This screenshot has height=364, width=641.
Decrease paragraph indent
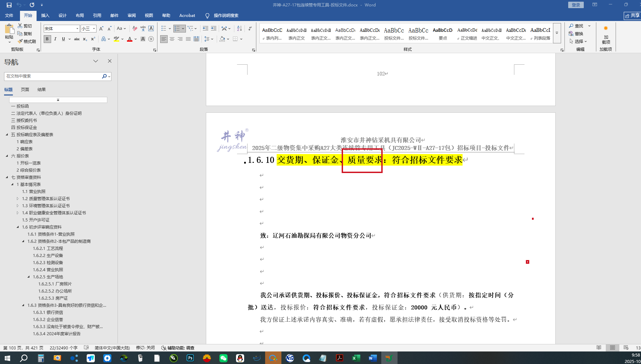pyautogui.click(x=205, y=29)
